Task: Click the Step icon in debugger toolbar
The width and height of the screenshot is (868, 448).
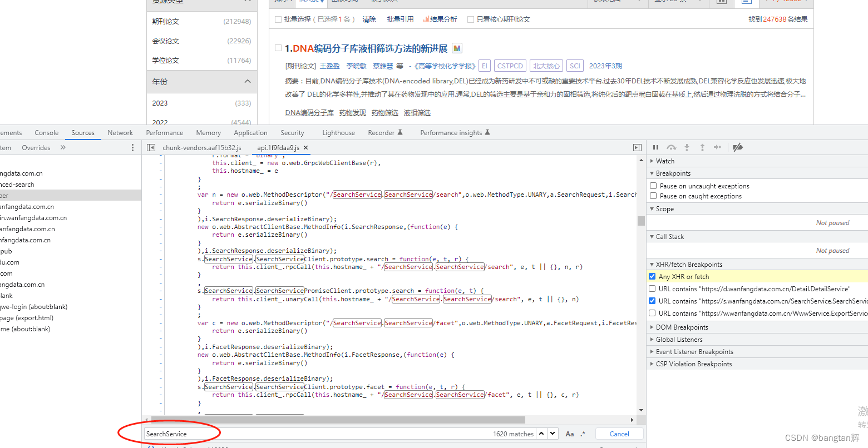Action: pos(718,147)
